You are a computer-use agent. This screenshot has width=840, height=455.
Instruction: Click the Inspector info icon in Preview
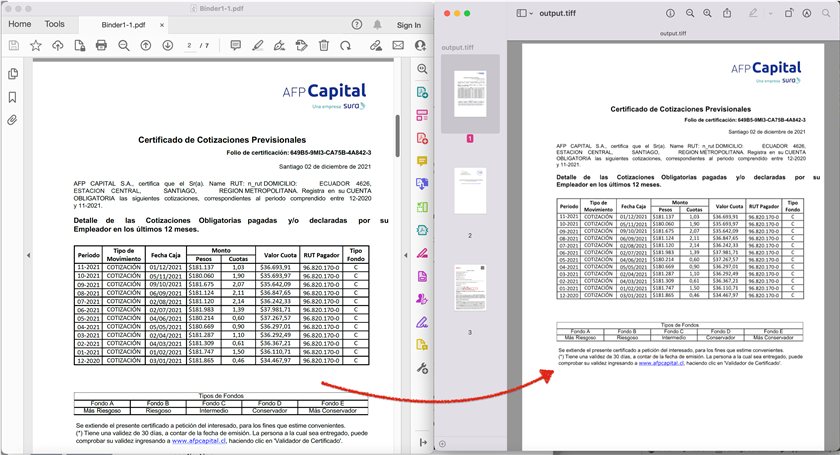point(671,13)
